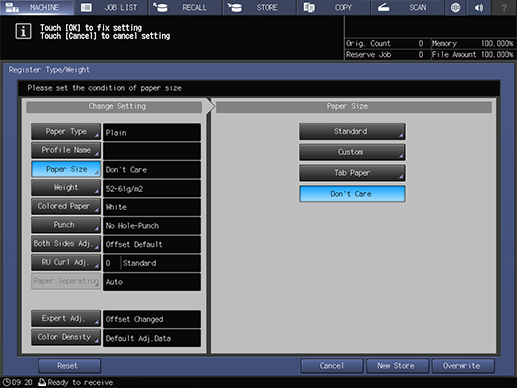Open the Paper Type setting

click(x=66, y=132)
